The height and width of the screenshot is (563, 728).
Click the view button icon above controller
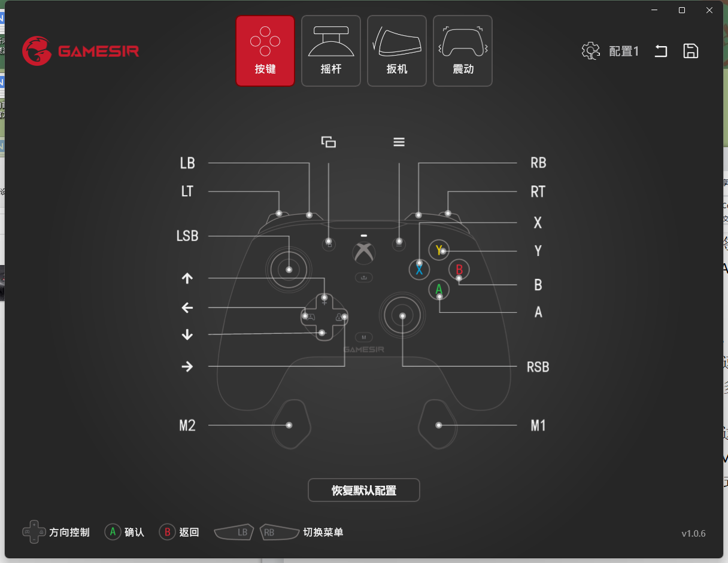(329, 142)
